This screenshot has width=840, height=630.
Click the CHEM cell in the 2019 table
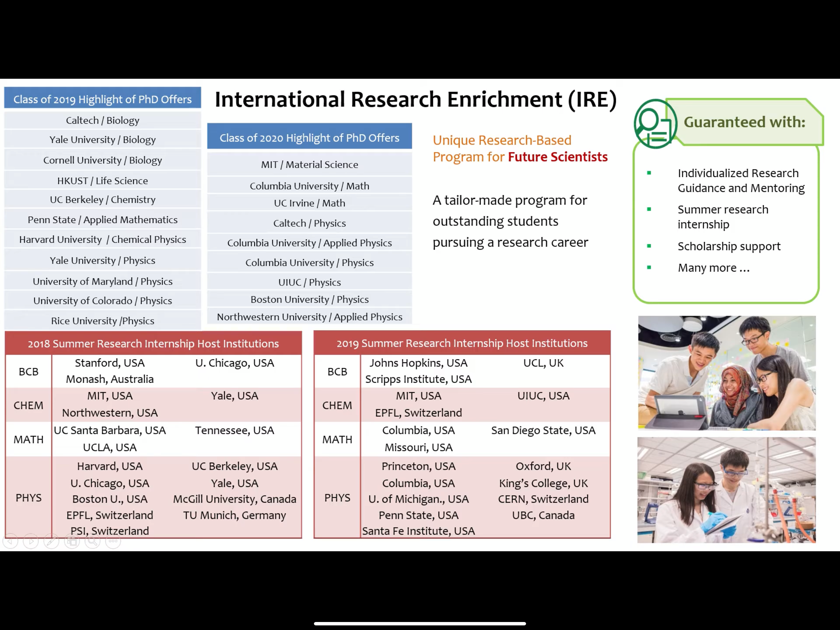337,405
